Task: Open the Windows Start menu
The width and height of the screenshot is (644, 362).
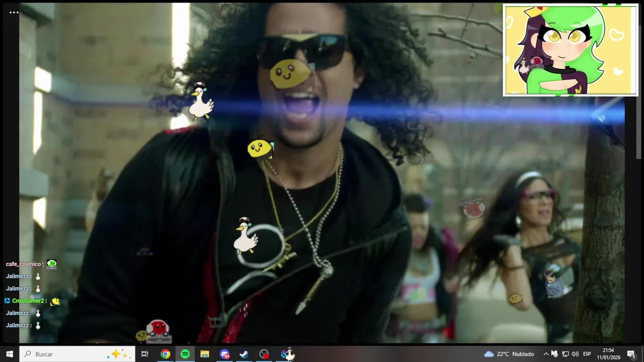Action: click(x=10, y=354)
